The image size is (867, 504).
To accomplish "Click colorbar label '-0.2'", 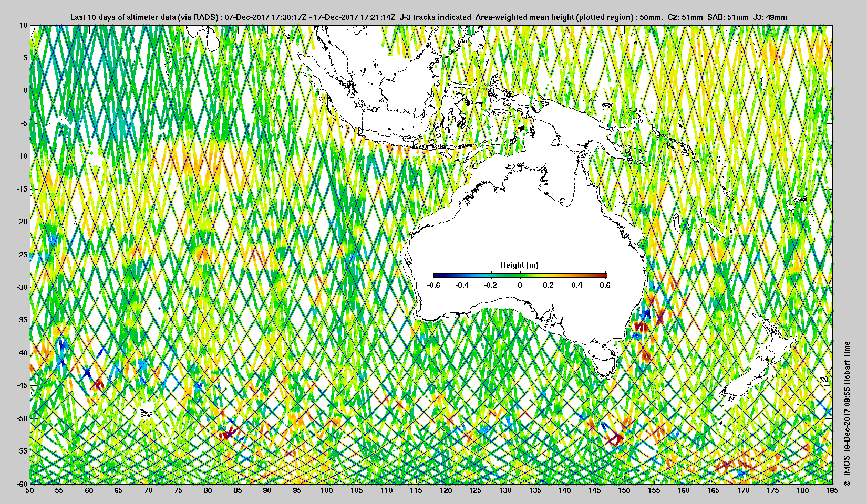I will [x=491, y=285].
